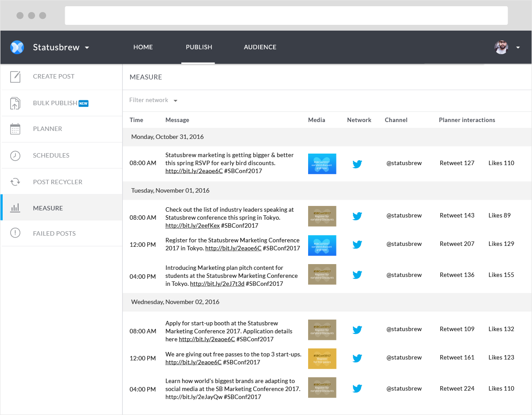Click Retweet 207 value
This screenshot has width=532, height=415.
click(x=457, y=244)
